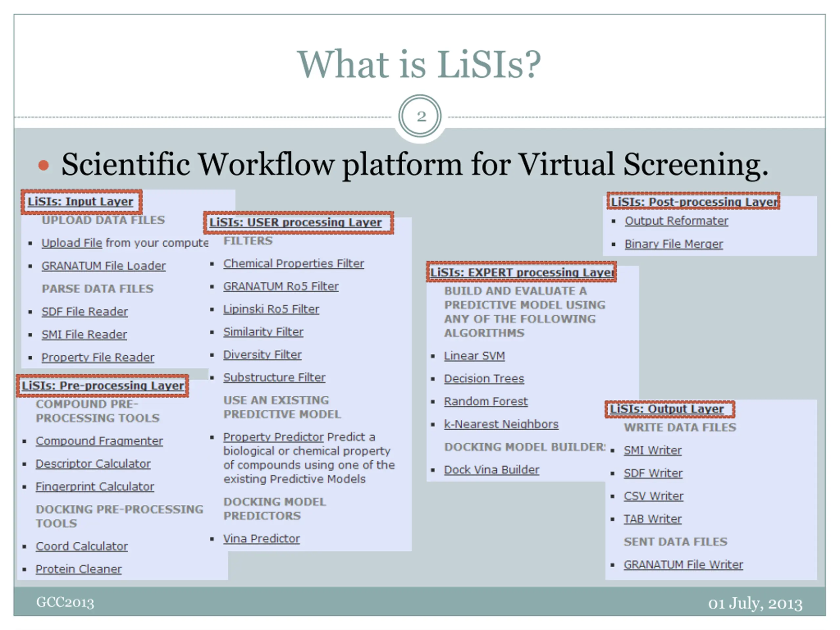Screen dimensions: 840x630
Task: Click the GRANATUM Ro5 Filter link
Action: (281, 286)
